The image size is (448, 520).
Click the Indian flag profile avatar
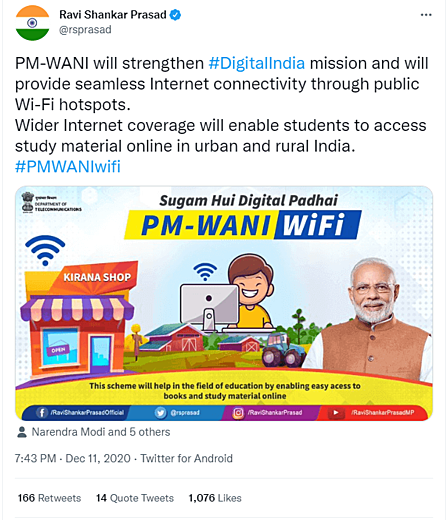[x=32, y=23]
